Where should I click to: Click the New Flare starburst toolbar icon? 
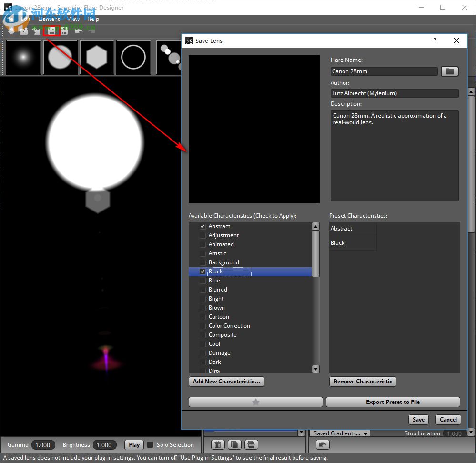11,30
